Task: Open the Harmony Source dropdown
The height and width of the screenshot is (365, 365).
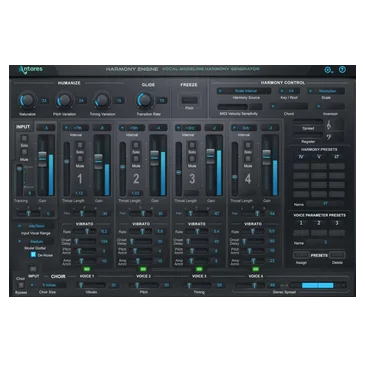Action: click(244, 91)
